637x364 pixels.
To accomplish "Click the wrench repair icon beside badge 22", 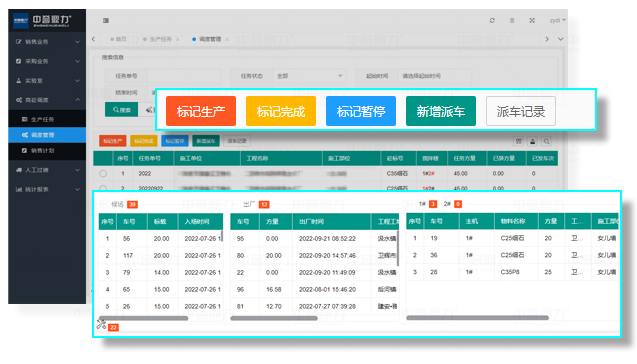I will 101,324.
